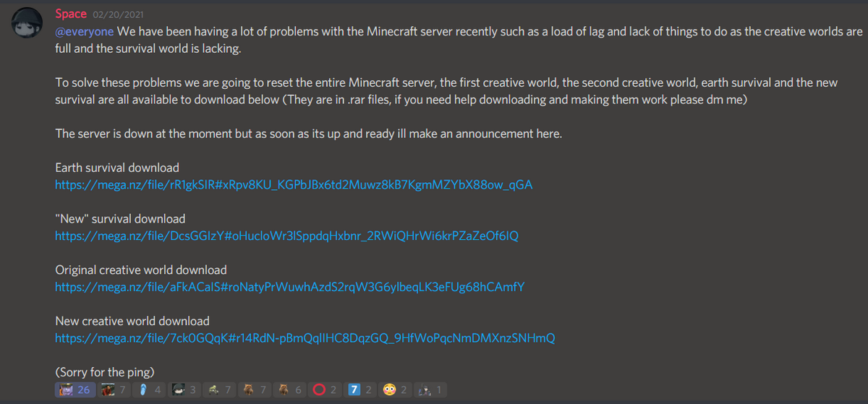
Task: Add the blue number 7 reaction
Action: point(361,390)
